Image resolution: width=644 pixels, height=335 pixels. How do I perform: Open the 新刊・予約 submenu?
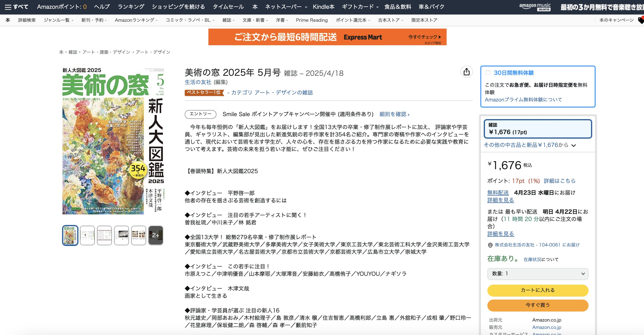(x=94, y=20)
